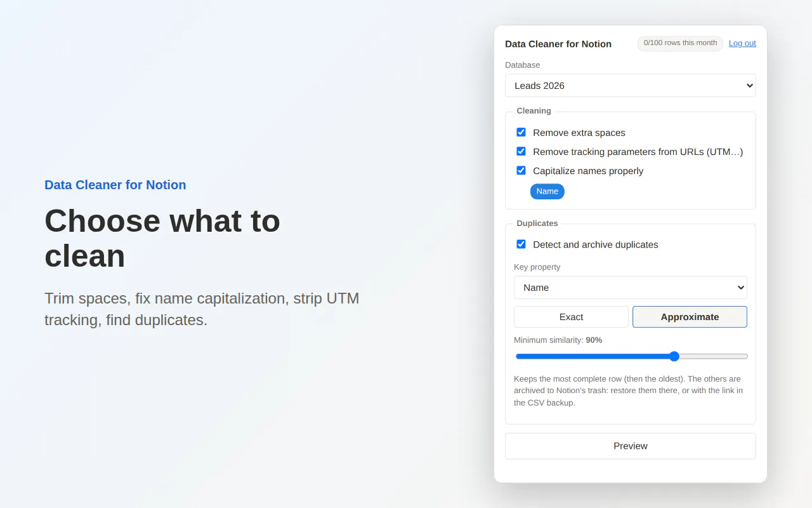Click the 0/100 rows this month badge
This screenshot has height=508, width=812.
(x=680, y=43)
